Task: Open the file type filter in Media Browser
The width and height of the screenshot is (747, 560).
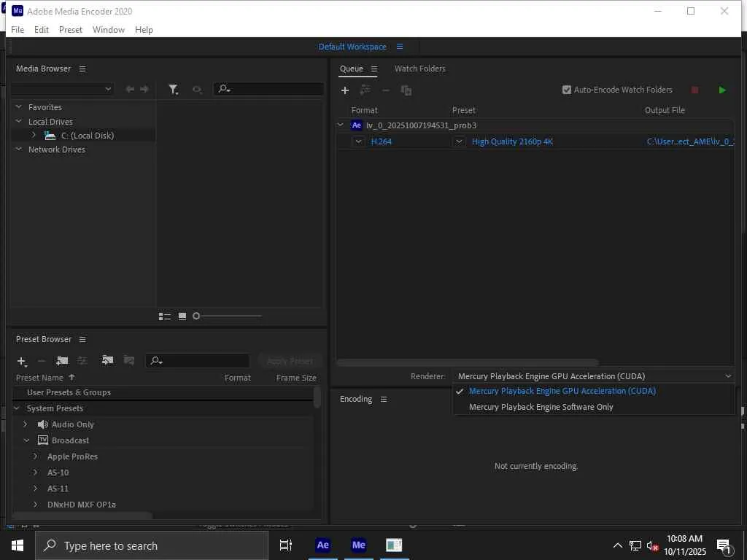Action: pos(174,89)
